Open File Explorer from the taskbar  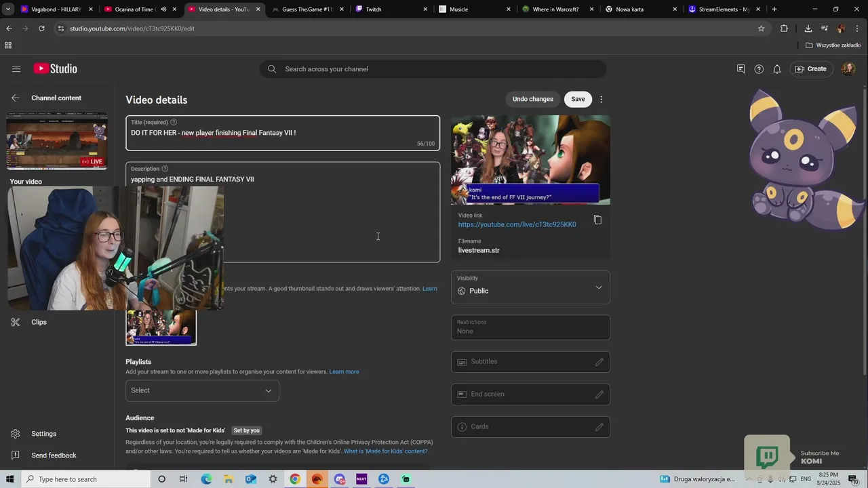228,479
